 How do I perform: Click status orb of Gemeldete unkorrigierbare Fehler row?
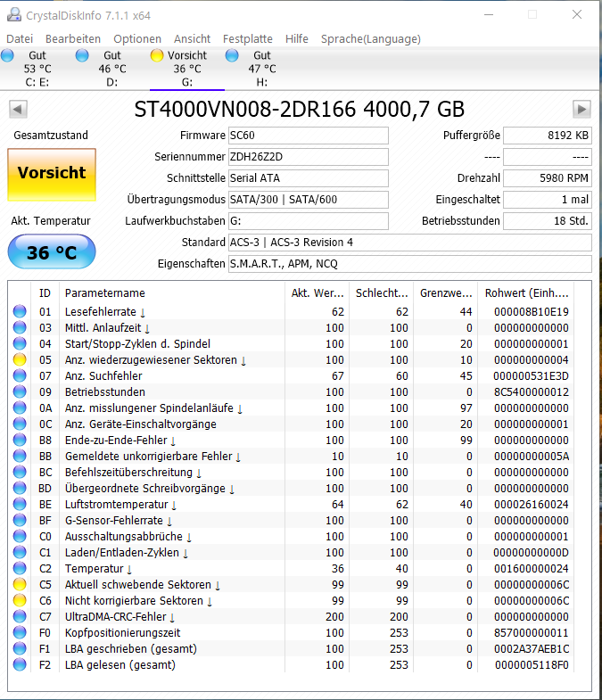point(20,456)
